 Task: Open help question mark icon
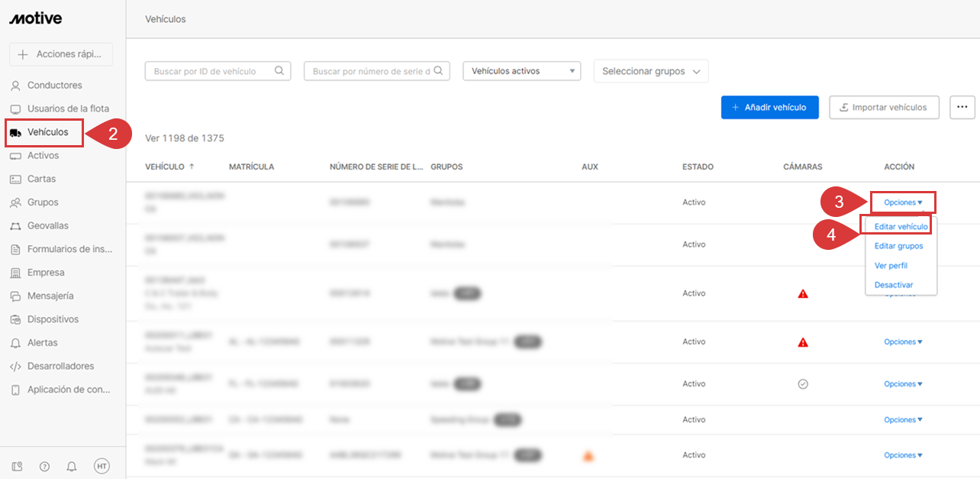pyautogui.click(x=44, y=466)
